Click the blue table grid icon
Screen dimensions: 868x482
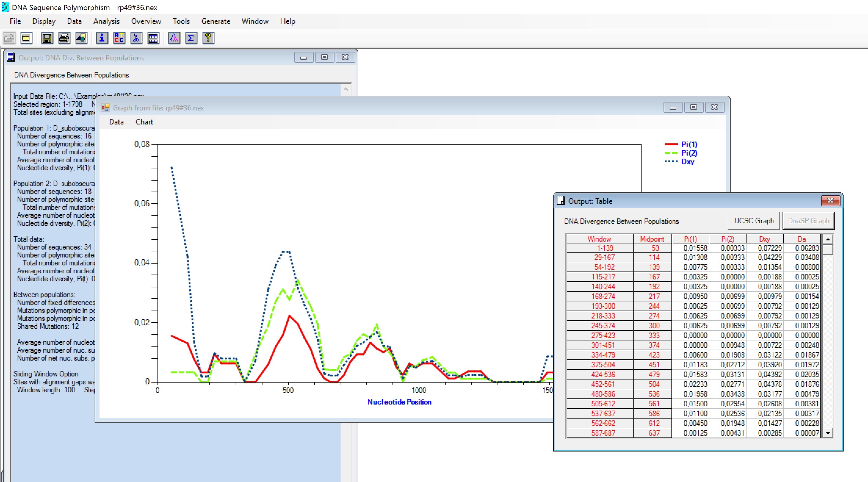coord(153,38)
